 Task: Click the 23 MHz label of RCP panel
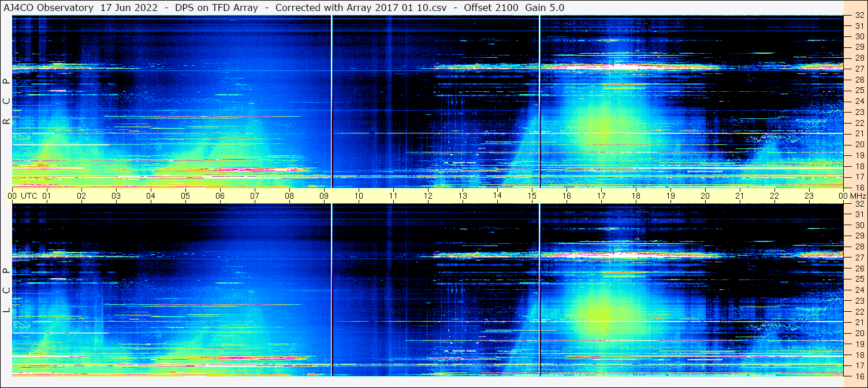(859, 112)
